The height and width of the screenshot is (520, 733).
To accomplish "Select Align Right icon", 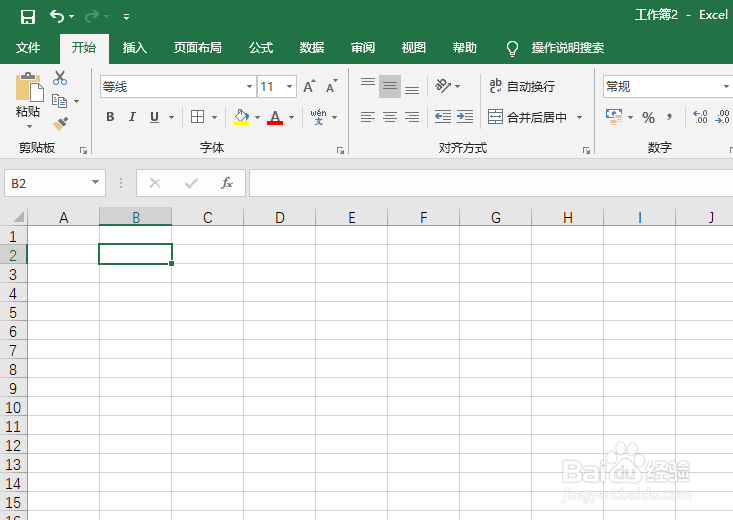I will tap(412, 117).
